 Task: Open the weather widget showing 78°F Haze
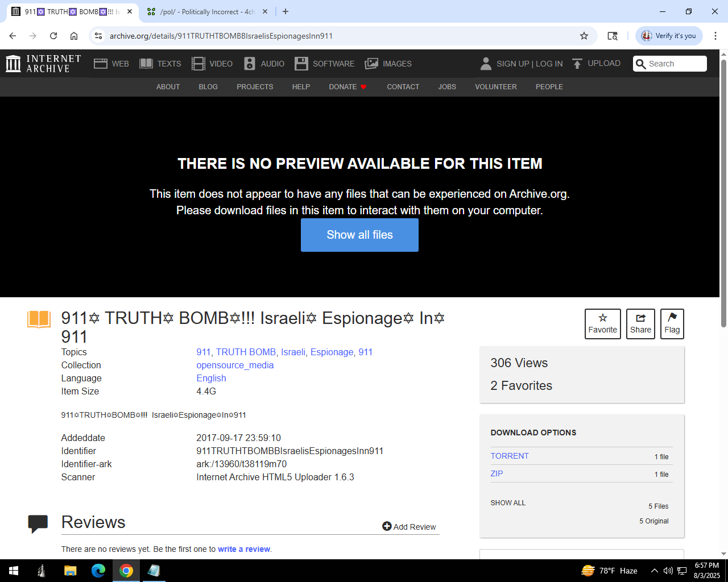click(x=609, y=571)
